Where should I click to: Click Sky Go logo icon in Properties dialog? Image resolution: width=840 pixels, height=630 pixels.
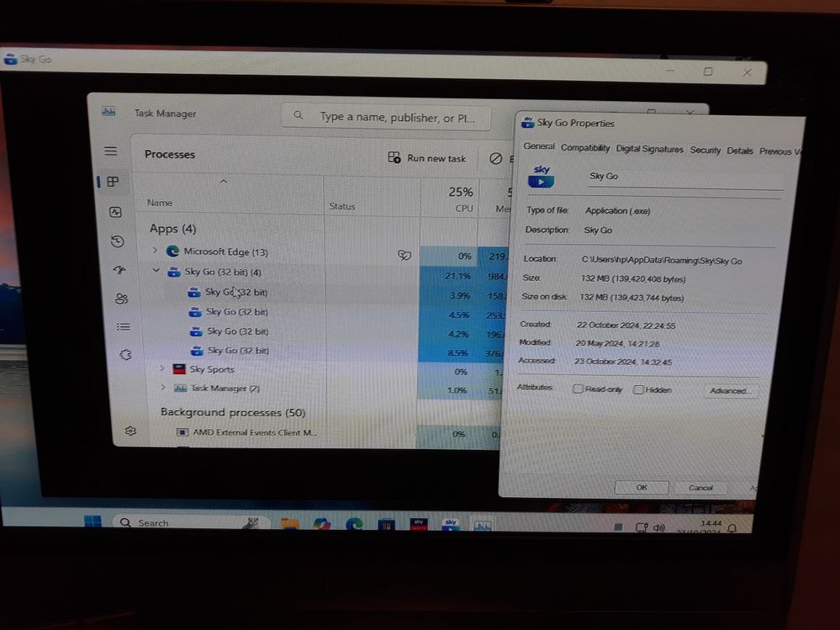(x=541, y=177)
